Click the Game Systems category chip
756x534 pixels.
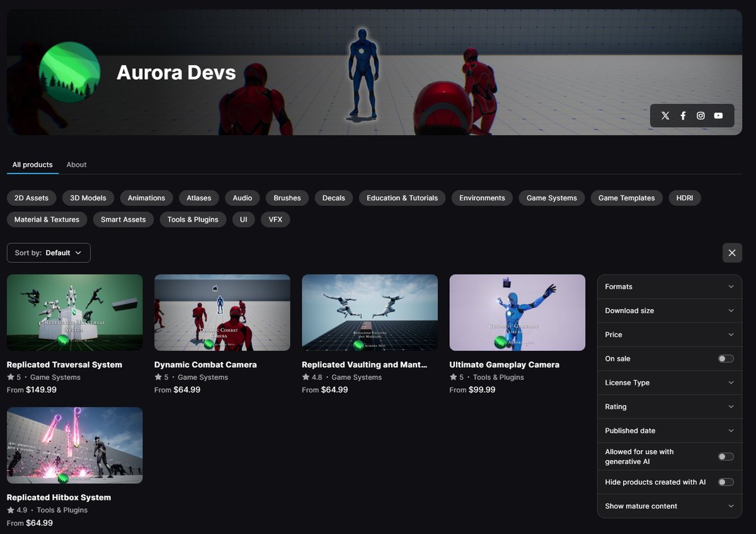point(552,198)
